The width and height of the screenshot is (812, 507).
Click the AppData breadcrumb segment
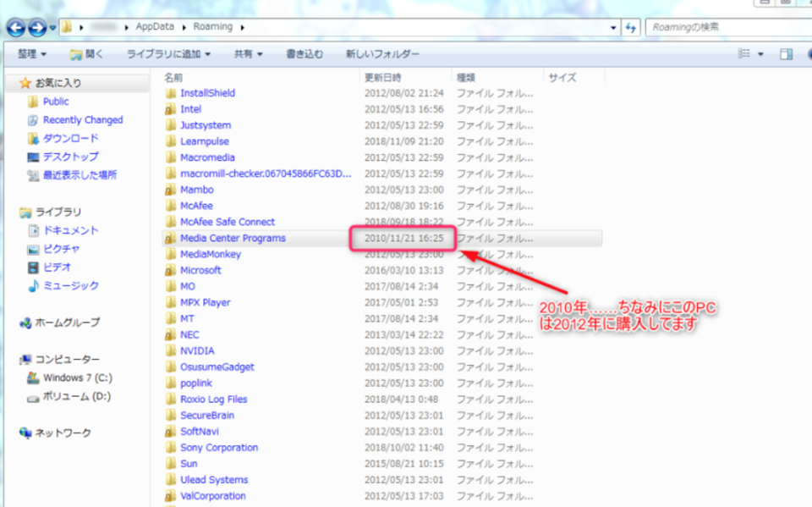click(x=155, y=26)
